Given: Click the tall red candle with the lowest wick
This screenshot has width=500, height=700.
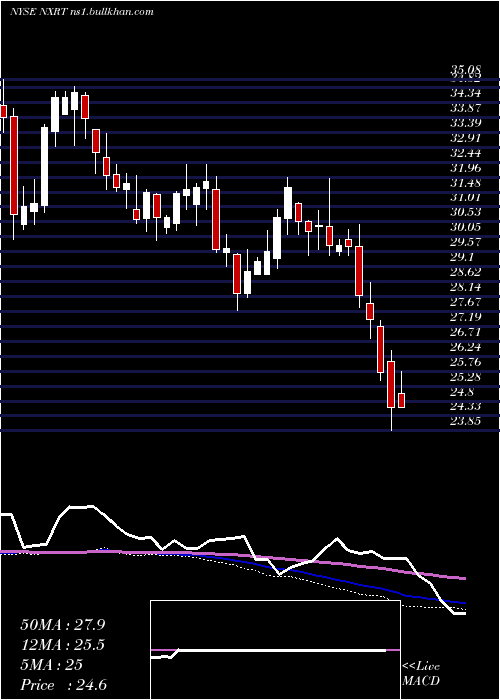Looking at the screenshot, I should (x=391, y=384).
